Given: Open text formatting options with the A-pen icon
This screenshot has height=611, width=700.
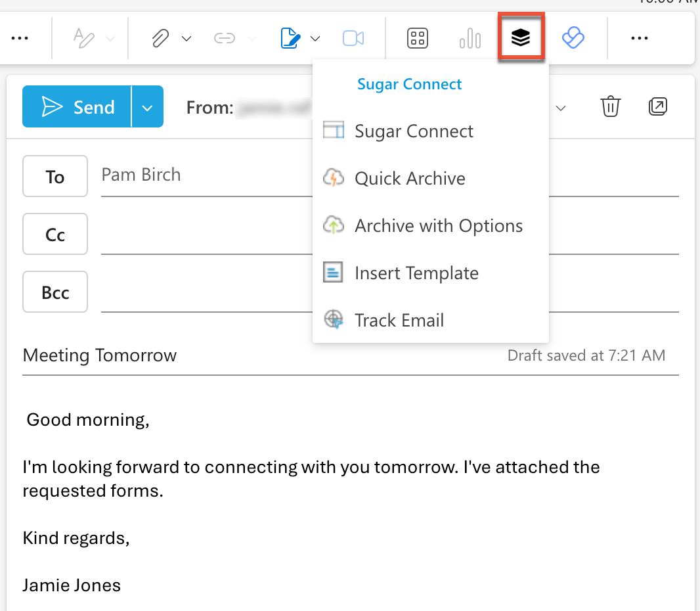Looking at the screenshot, I should (85, 37).
